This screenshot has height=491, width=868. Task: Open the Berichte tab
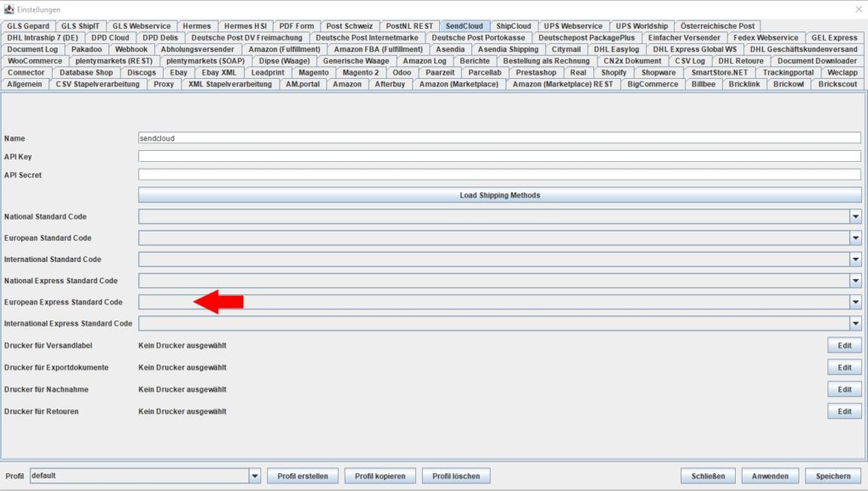[475, 61]
